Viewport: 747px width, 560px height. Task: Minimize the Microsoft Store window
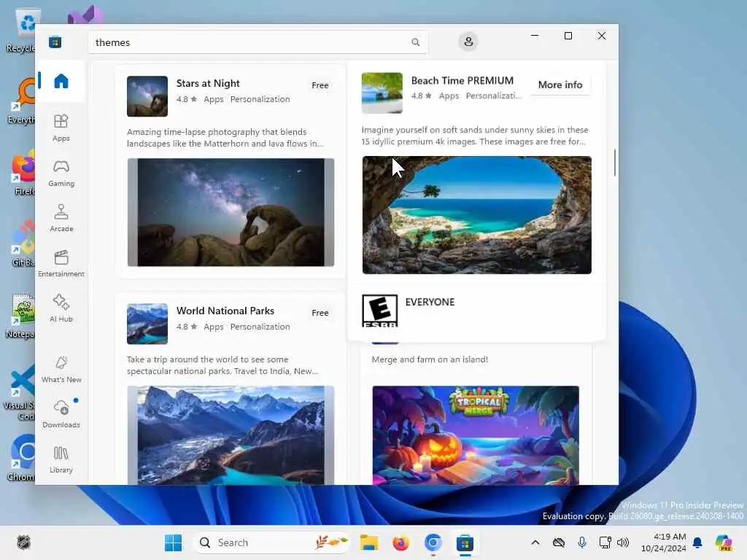535,36
